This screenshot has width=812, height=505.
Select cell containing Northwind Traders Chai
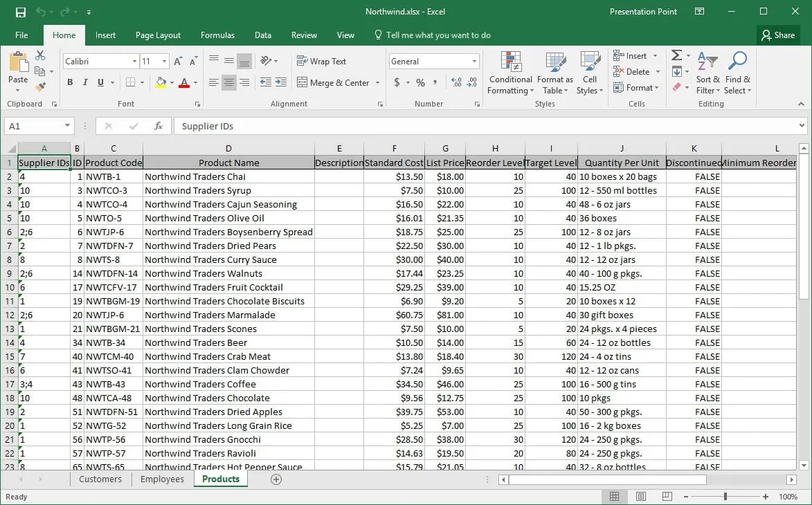coord(195,176)
